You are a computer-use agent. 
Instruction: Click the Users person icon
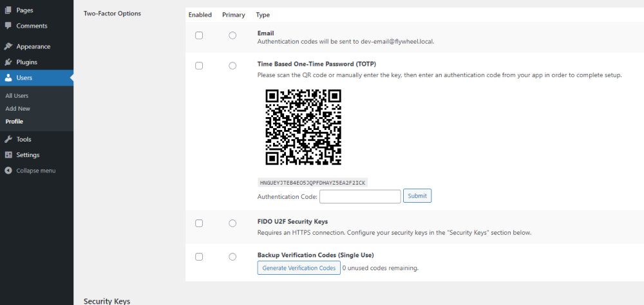tap(8, 78)
